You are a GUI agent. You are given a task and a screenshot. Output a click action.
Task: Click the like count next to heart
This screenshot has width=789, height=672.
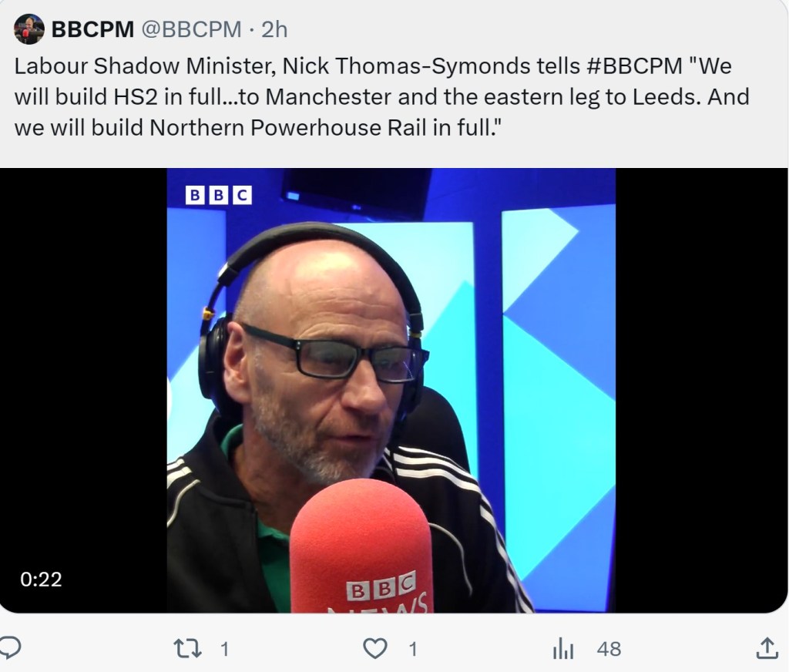(x=413, y=649)
